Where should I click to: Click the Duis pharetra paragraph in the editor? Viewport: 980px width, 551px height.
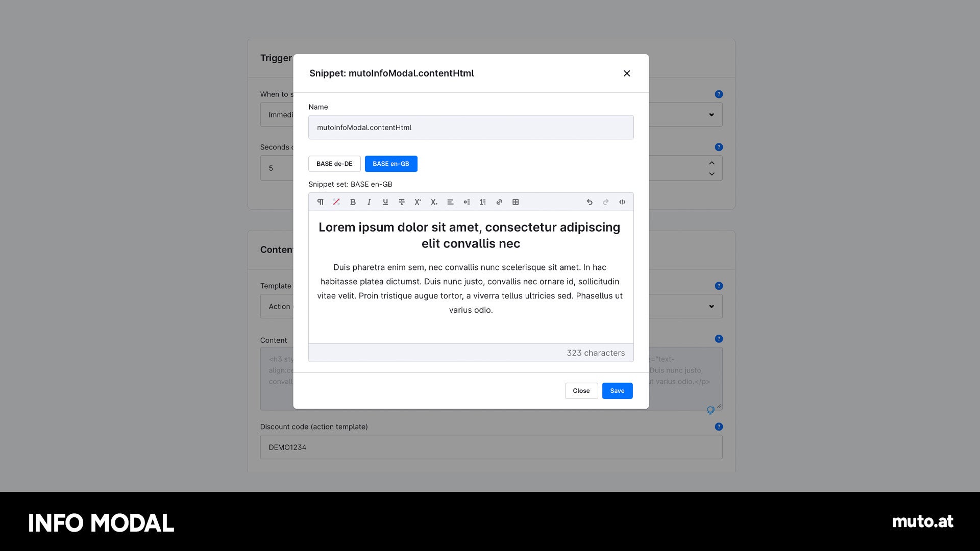click(x=470, y=288)
